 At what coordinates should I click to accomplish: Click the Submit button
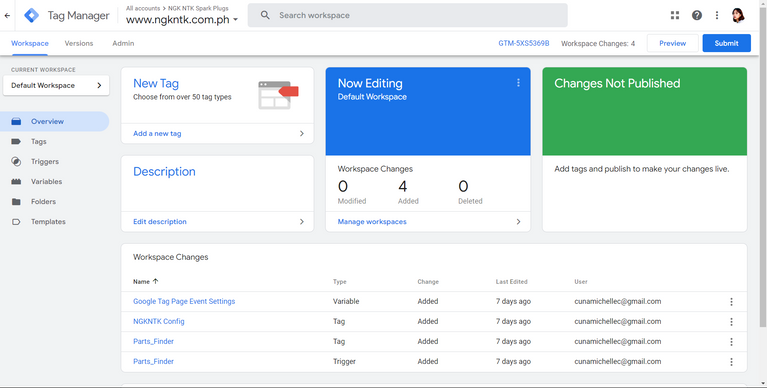pos(726,43)
